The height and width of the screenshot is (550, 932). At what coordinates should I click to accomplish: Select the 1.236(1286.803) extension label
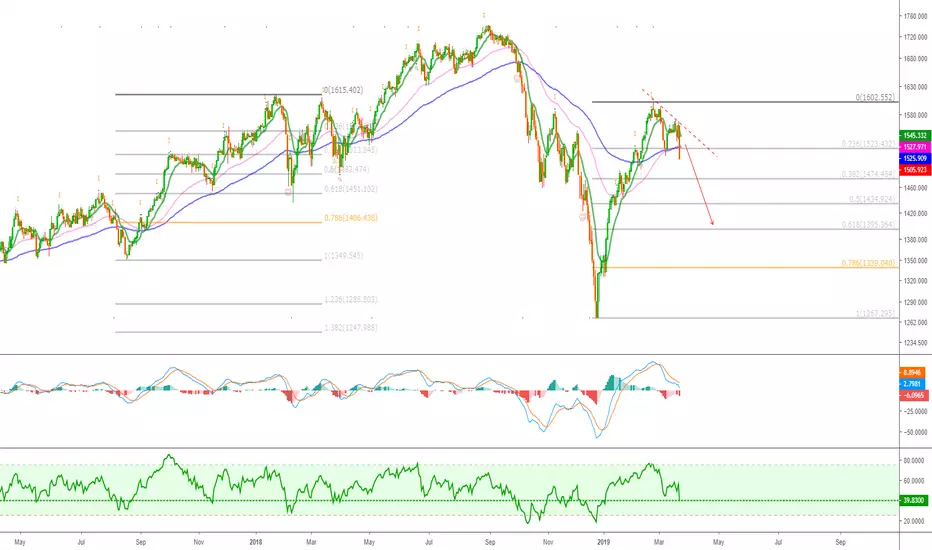[351, 300]
